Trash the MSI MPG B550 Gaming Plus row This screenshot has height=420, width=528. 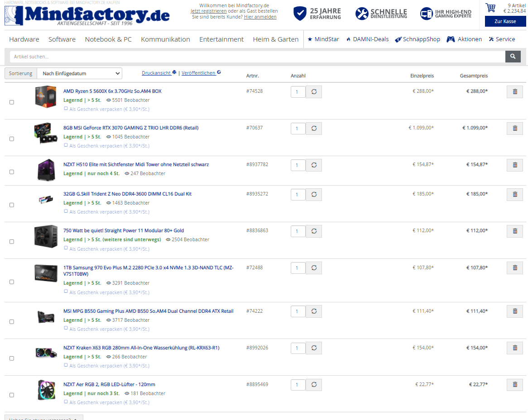[515, 311]
